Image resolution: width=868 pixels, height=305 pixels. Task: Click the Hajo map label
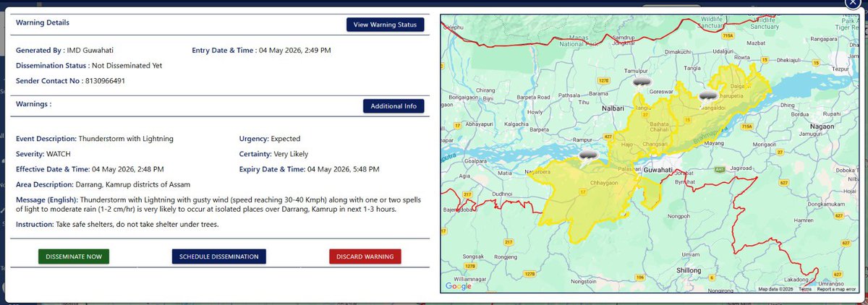pyautogui.click(x=627, y=145)
